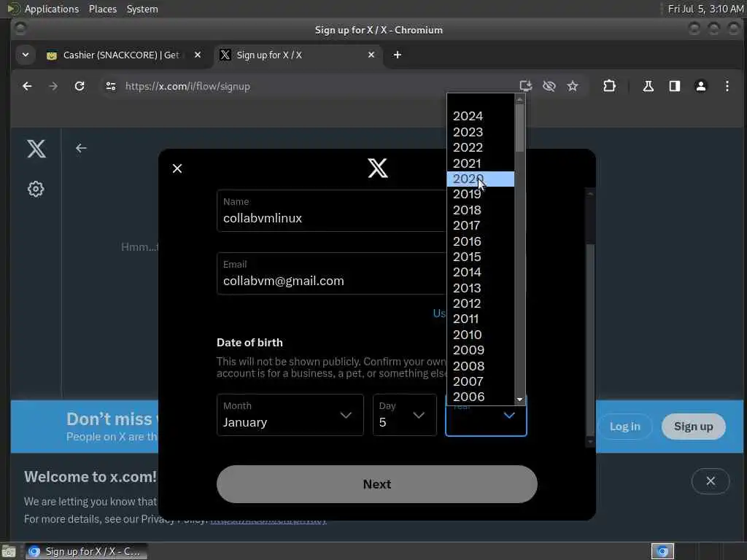This screenshot has width=747, height=560.
Task: Click the Log in button
Action: [624, 427]
